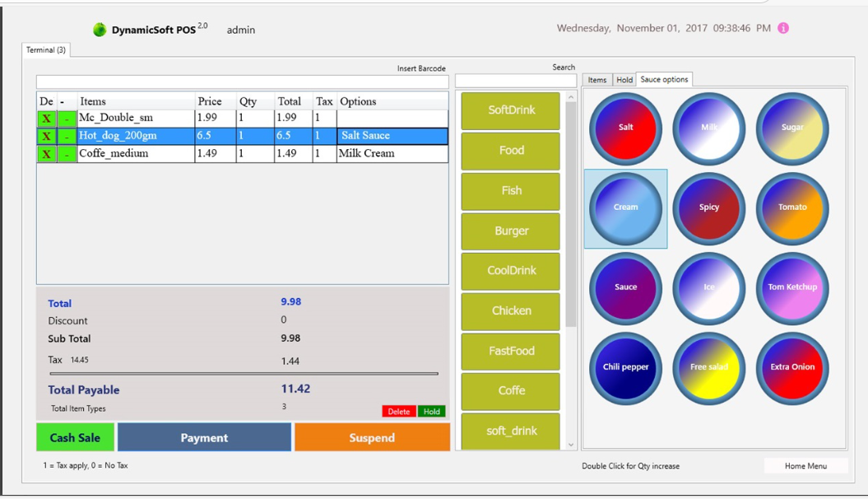
Task: Go to Home Menu
Action: (805, 466)
